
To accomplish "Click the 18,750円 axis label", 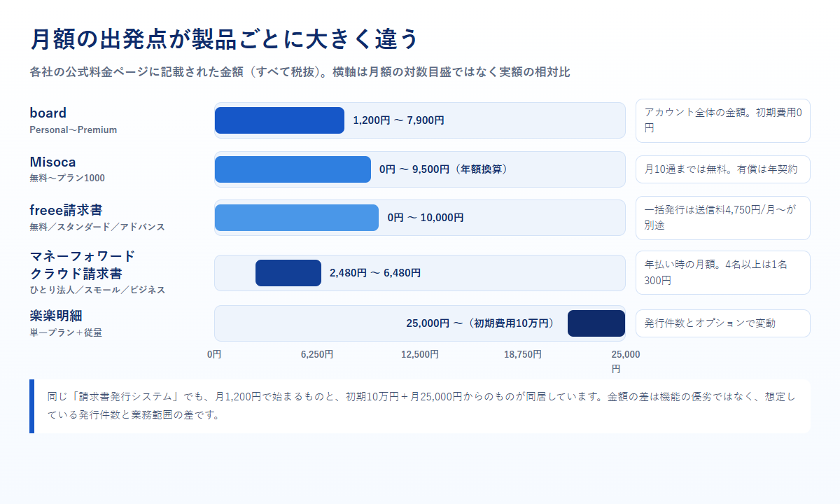I will pyautogui.click(x=523, y=354).
